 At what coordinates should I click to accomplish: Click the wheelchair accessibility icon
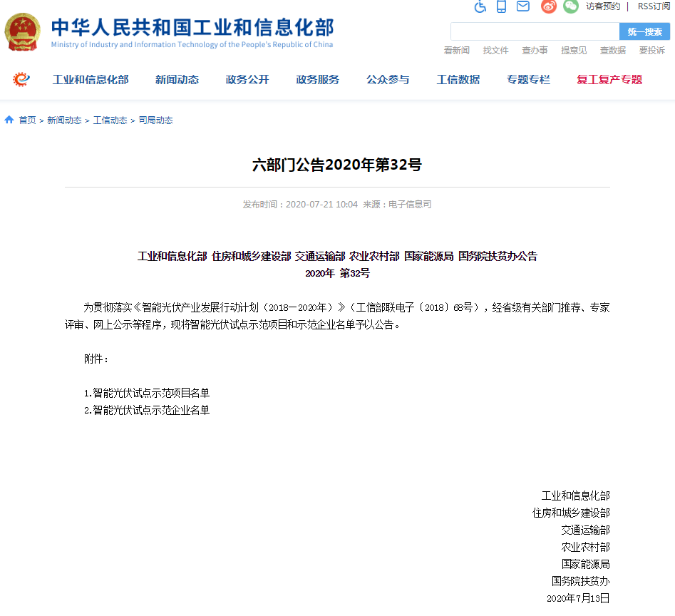click(480, 6)
